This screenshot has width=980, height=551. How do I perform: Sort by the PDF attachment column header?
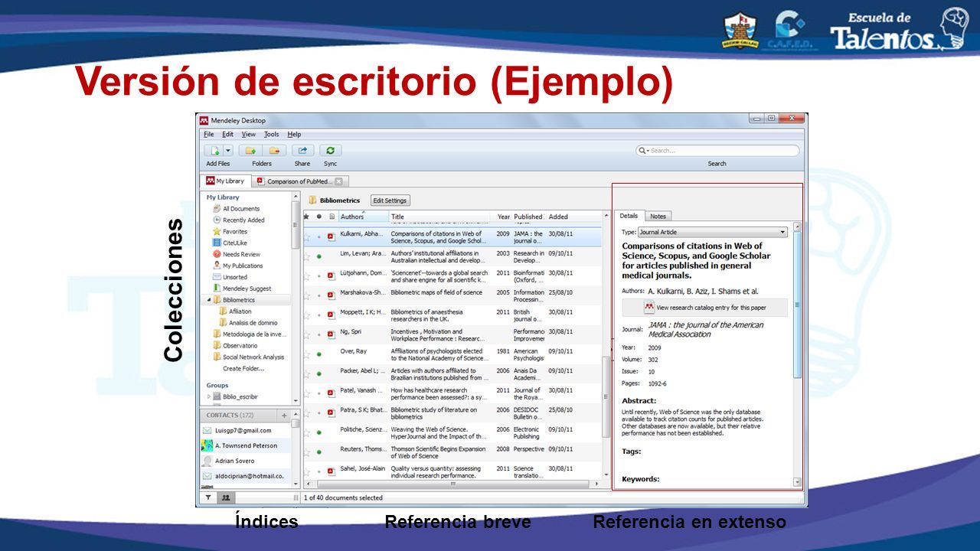pos(332,217)
